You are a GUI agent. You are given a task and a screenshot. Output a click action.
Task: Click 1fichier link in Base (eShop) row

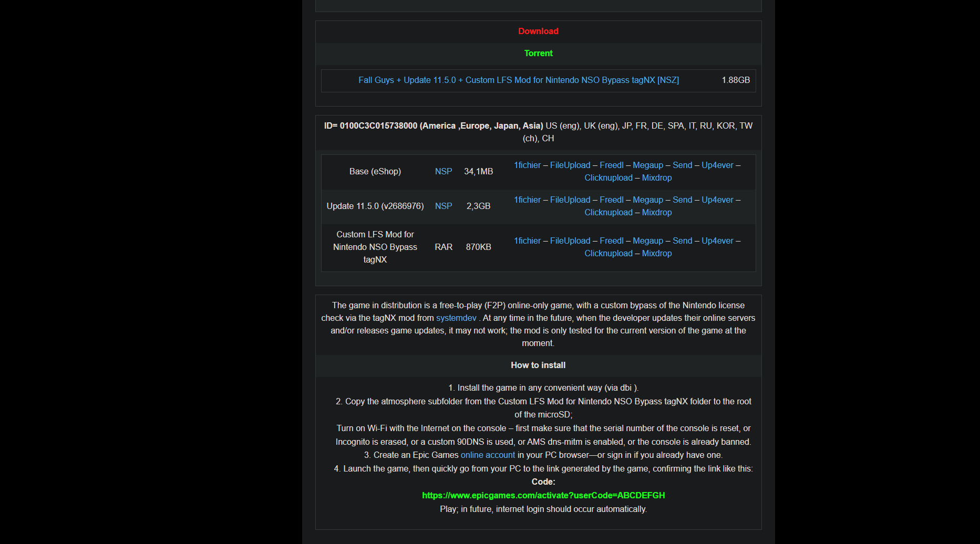click(x=527, y=165)
